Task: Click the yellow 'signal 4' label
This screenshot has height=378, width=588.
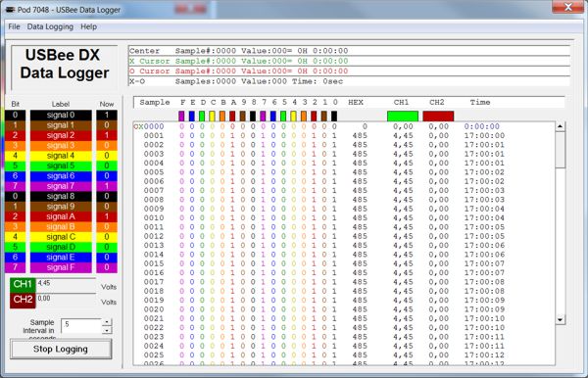Action: (61, 156)
